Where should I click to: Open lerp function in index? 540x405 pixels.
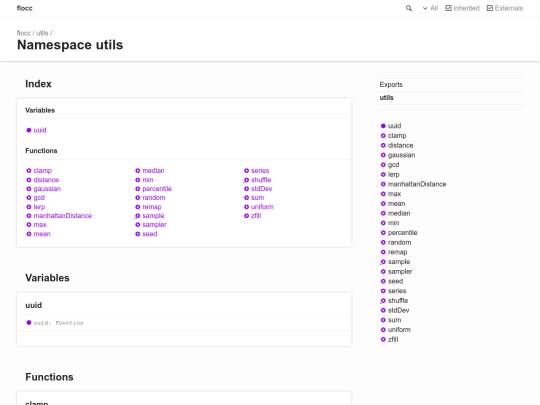39,207
